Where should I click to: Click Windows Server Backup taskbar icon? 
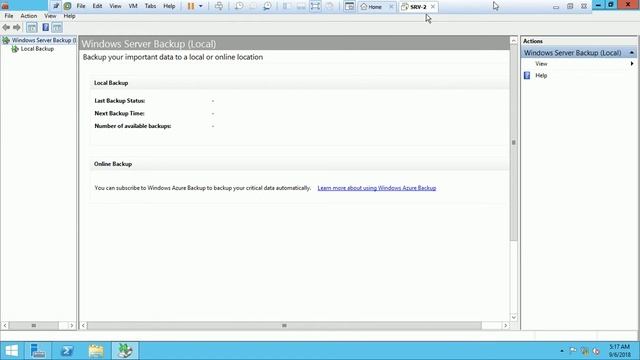point(125,351)
